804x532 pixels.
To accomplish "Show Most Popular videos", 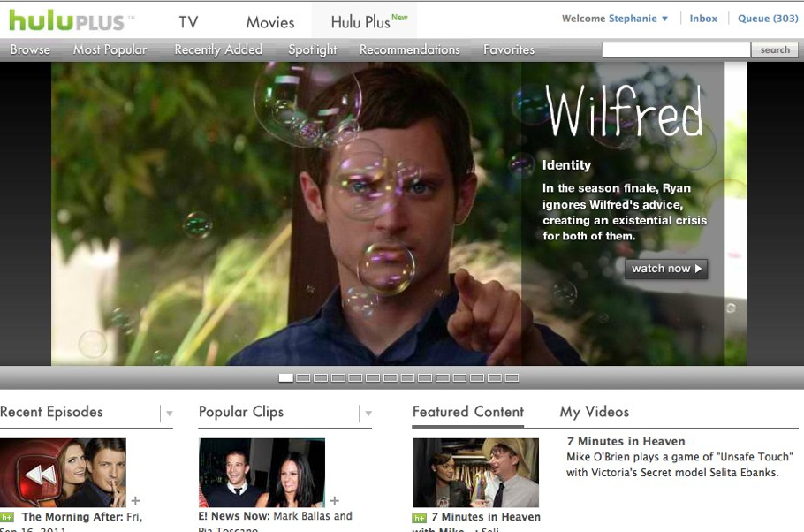I will coord(110,49).
